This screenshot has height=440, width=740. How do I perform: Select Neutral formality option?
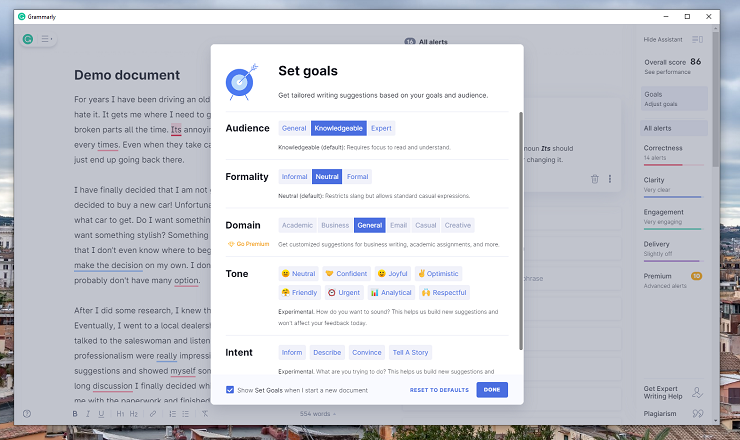coord(327,177)
